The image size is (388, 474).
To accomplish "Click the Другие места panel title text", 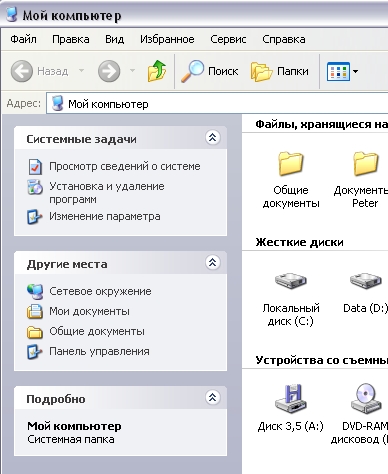I will 67,264.
